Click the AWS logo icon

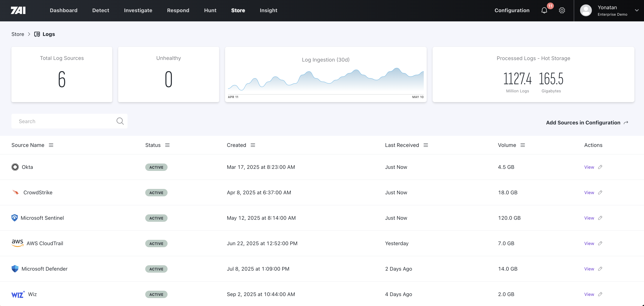[x=18, y=243]
